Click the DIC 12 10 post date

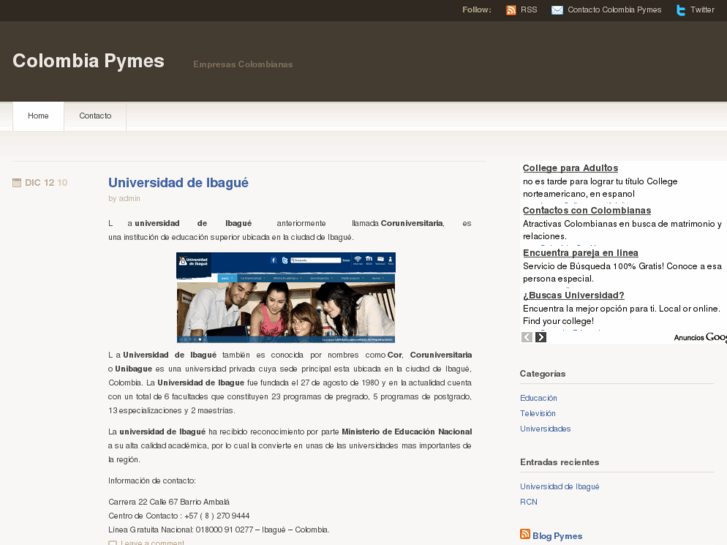pyautogui.click(x=46, y=183)
